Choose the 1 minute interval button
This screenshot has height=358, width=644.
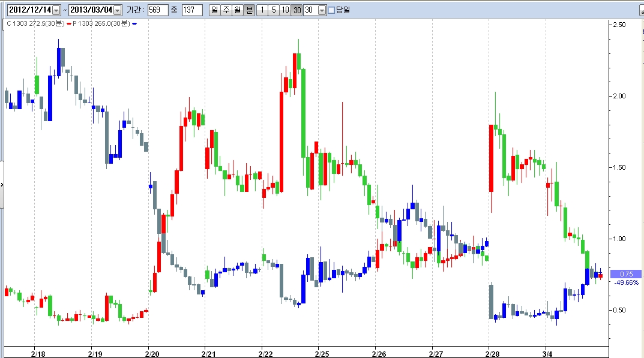click(262, 10)
